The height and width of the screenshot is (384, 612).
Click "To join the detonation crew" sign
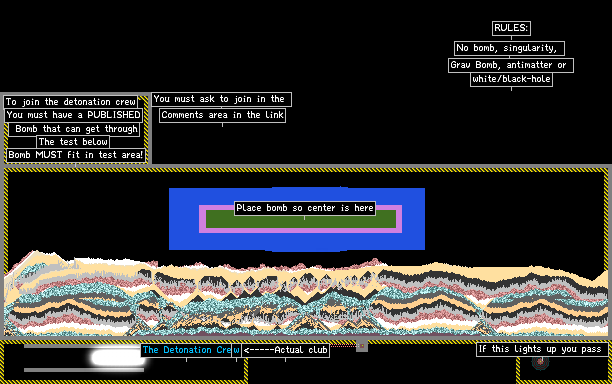(x=71, y=102)
